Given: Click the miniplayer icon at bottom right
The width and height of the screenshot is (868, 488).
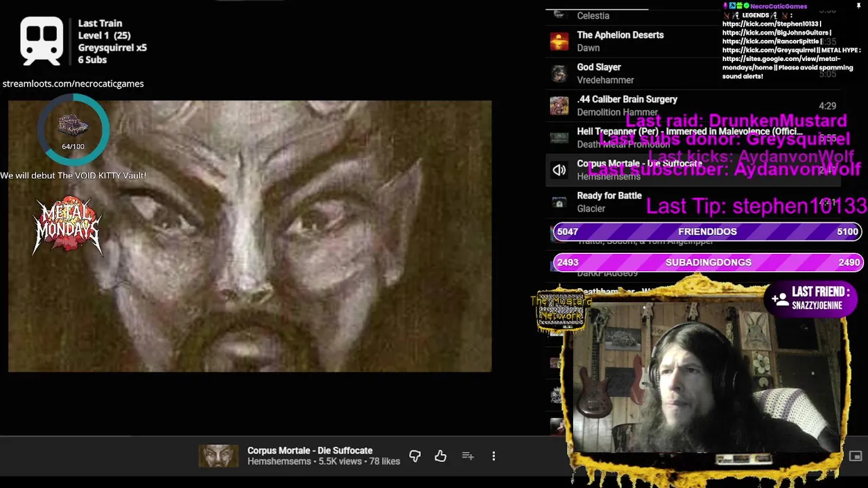Looking at the screenshot, I should click(x=855, y=456).
